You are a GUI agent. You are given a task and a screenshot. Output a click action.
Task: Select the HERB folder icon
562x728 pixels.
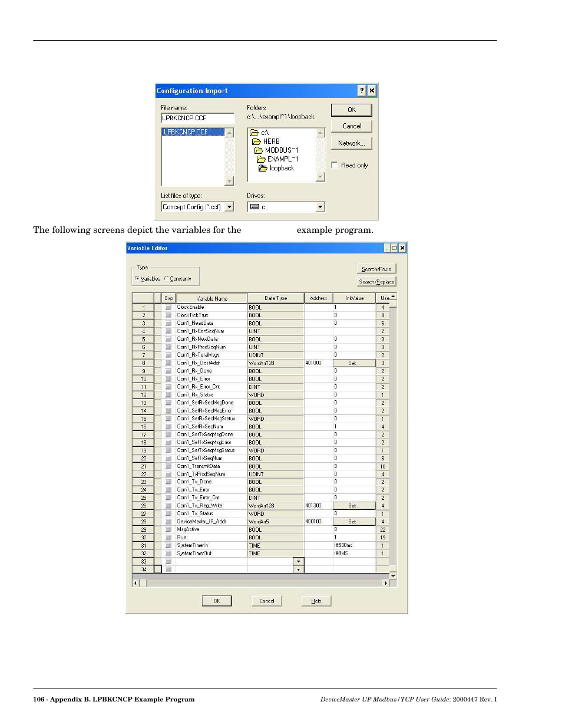coord(256,141)
